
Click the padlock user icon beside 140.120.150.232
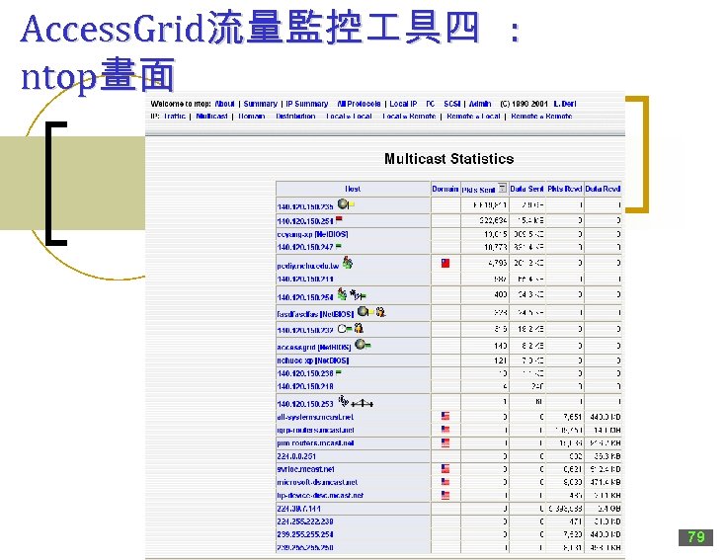pos(359,328)
